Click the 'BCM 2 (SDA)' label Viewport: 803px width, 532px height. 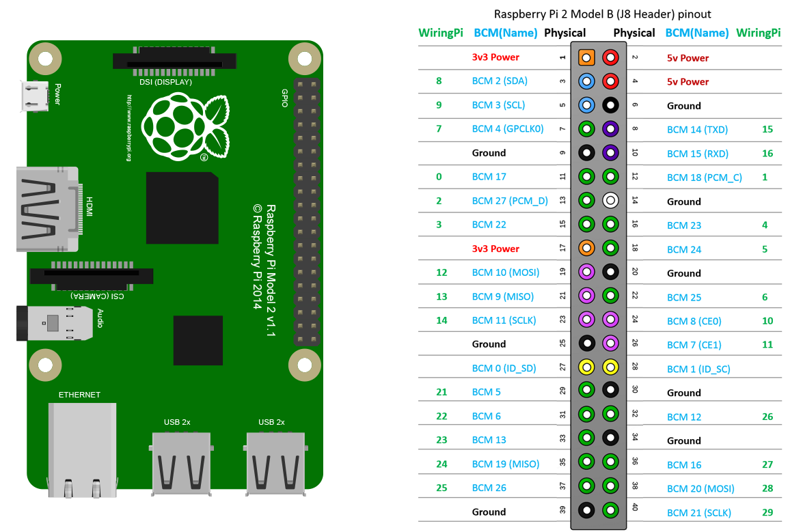tap(500, 81)
